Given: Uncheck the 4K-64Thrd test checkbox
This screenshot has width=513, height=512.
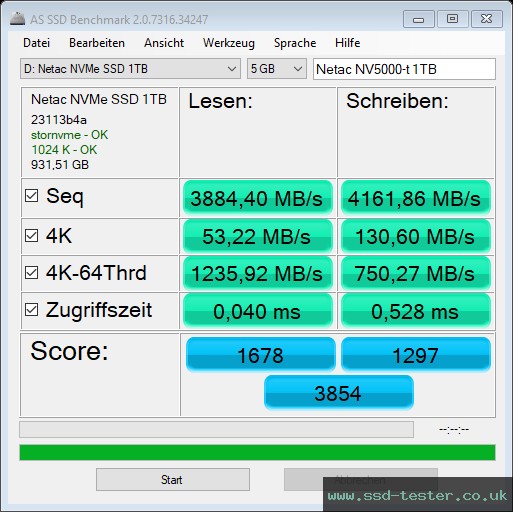Looking at the screenshot, I should pyautogui.click(x=32, y=273).
